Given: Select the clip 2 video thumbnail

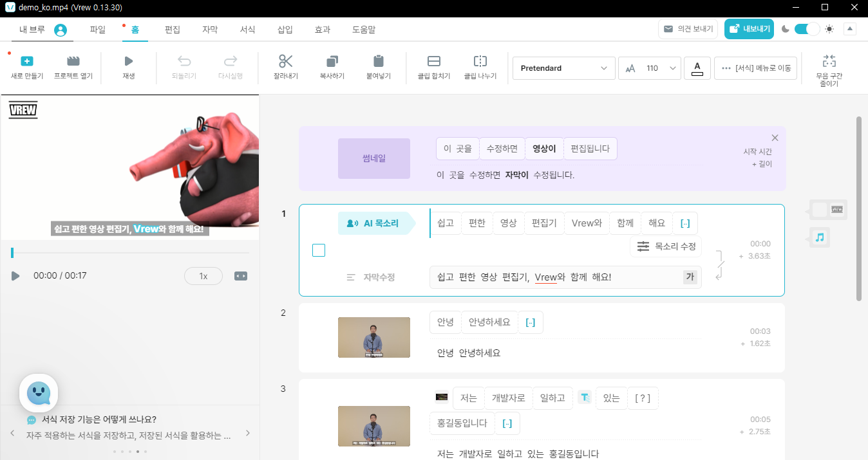Looking at the screenshot, I should pyautogui.click(x=374, y=337).
